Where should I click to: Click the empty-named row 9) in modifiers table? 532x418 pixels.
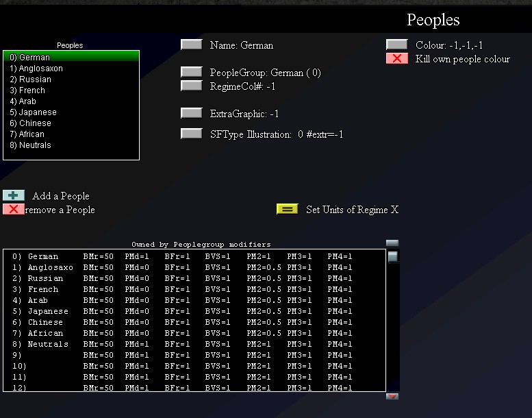[194, 355]
